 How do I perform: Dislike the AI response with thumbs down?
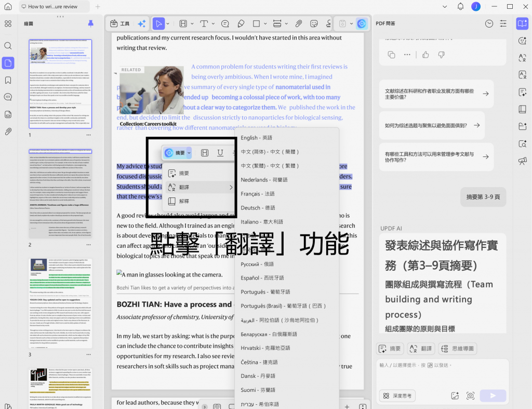pos(441,55)
